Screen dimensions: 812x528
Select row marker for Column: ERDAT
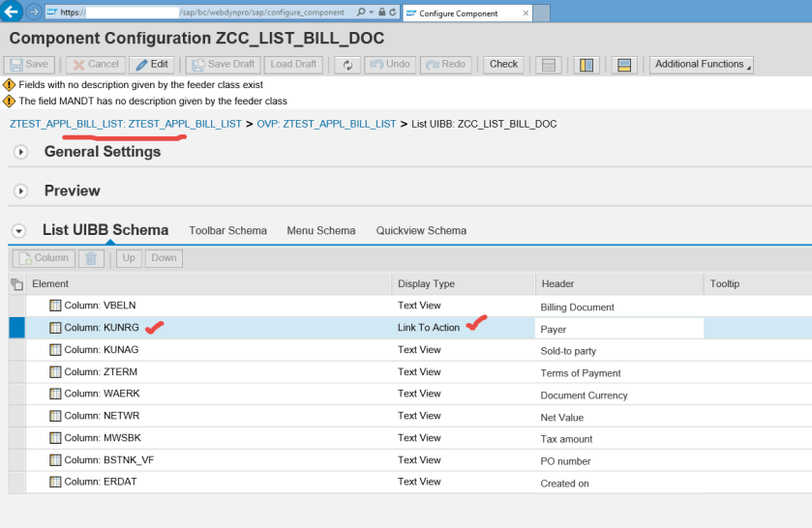coord(15,482)
